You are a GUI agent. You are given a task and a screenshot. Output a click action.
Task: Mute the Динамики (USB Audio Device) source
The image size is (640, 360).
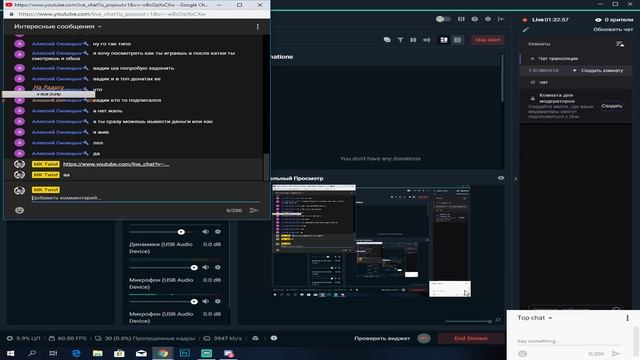(205, 267)
